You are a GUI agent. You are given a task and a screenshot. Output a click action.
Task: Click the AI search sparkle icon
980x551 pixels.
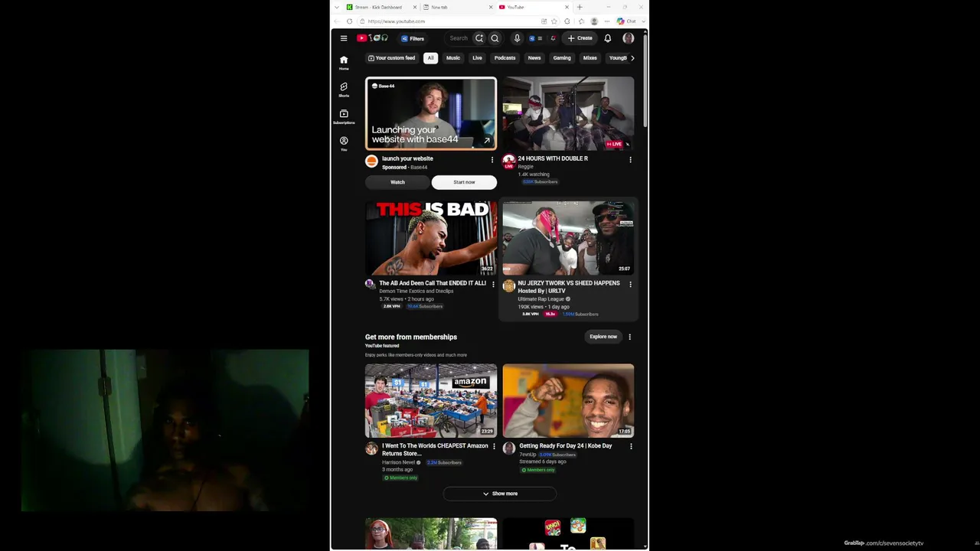(479, 38)
